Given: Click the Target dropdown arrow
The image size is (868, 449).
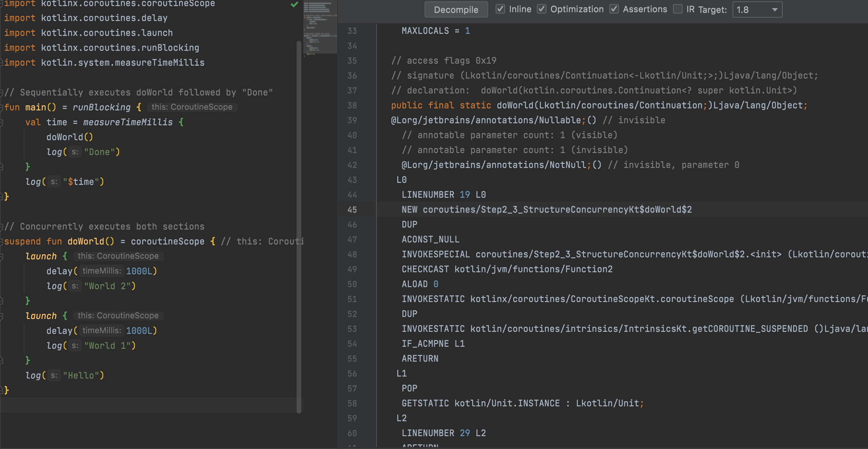Looking at the screenshot, I should (775, 9).
